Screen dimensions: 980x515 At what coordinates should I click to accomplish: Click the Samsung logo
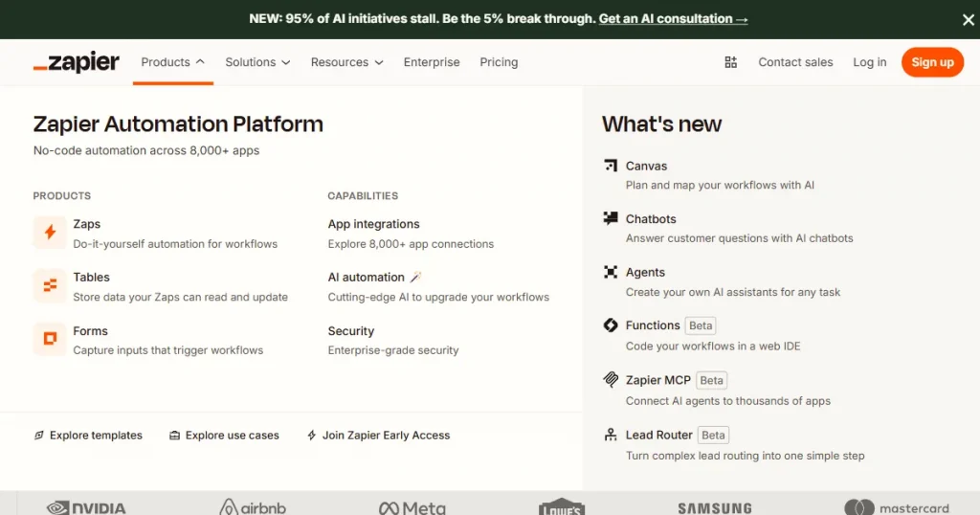click(x=715, y=508)
